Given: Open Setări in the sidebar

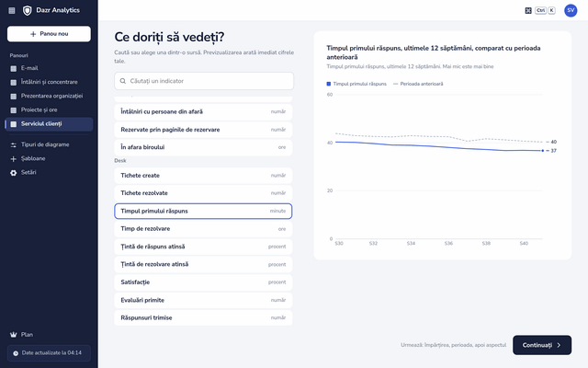Looking at the screenshot, I should (49, 173).
